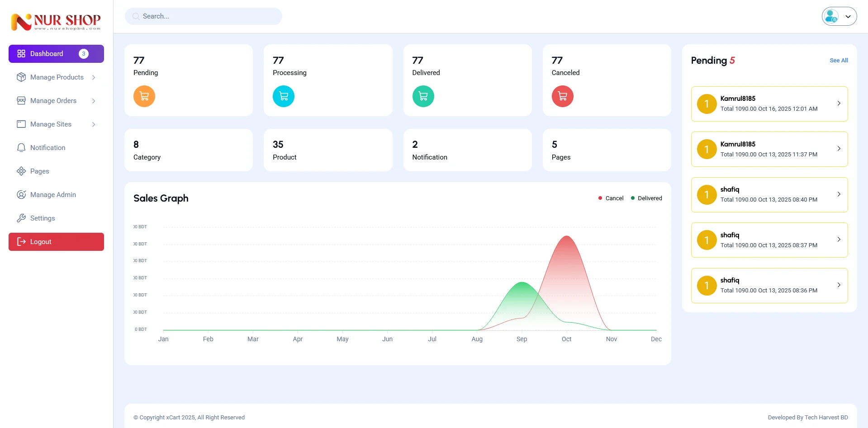Click the cyan Processing cart icon

[x=283, y=96]
